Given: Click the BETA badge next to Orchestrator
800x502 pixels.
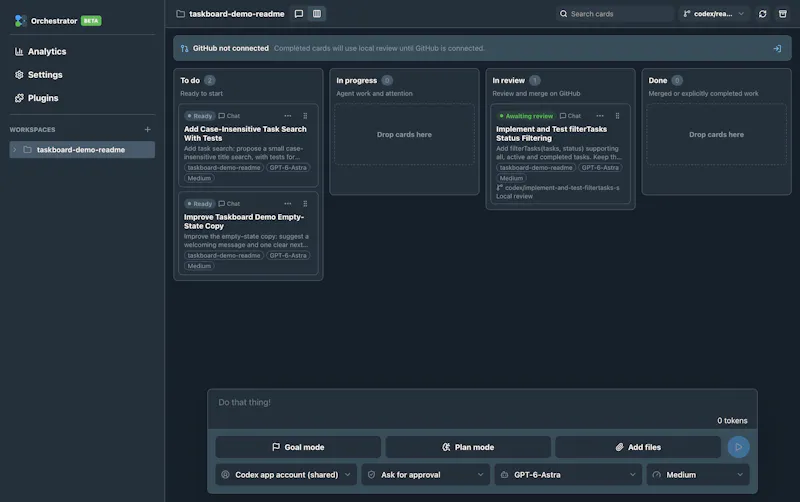Looking at the screenshot, I should point(91,21).
